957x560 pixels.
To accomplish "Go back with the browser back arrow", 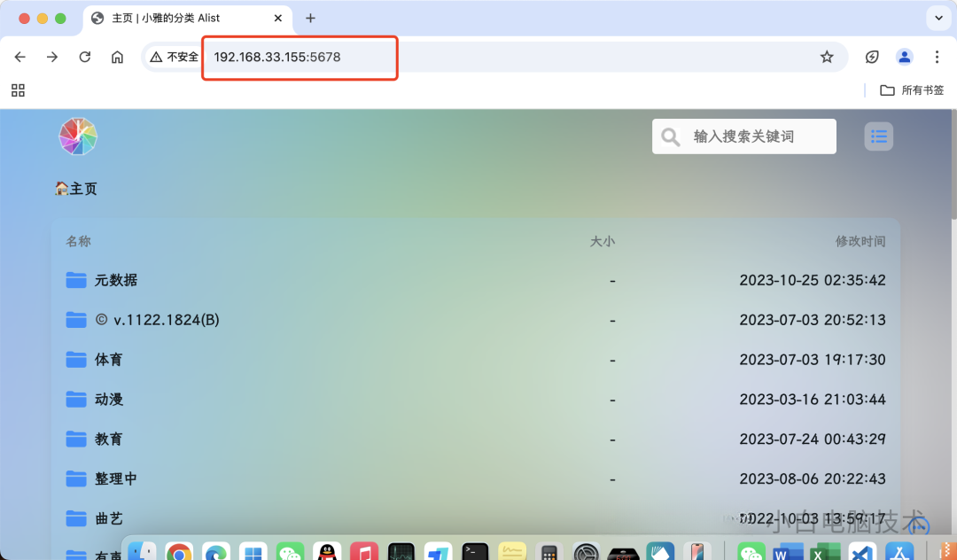I will [x=20, y=57].
